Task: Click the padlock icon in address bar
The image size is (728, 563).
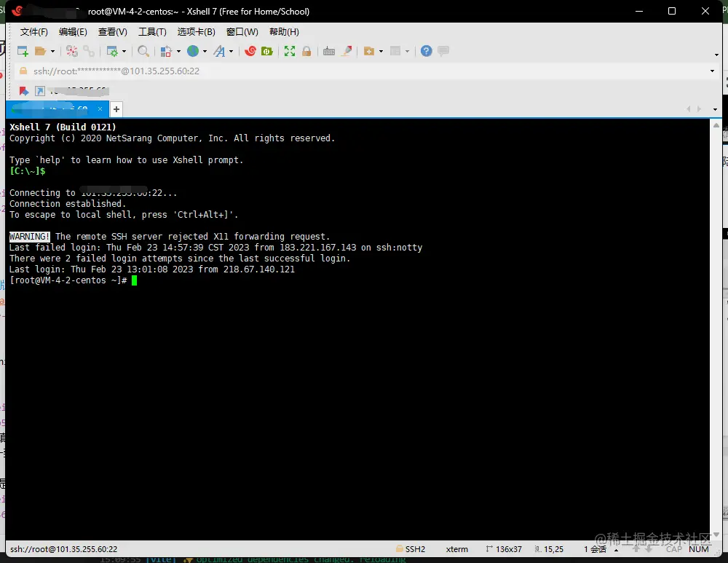Action: click(23, 71)
